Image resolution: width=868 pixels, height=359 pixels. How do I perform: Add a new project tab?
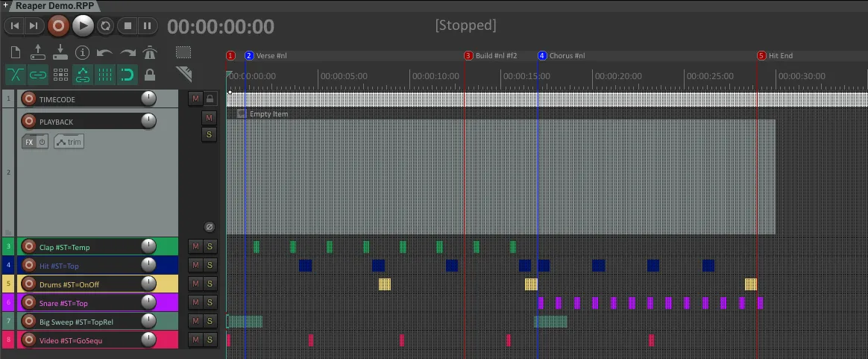pos(5,5)
